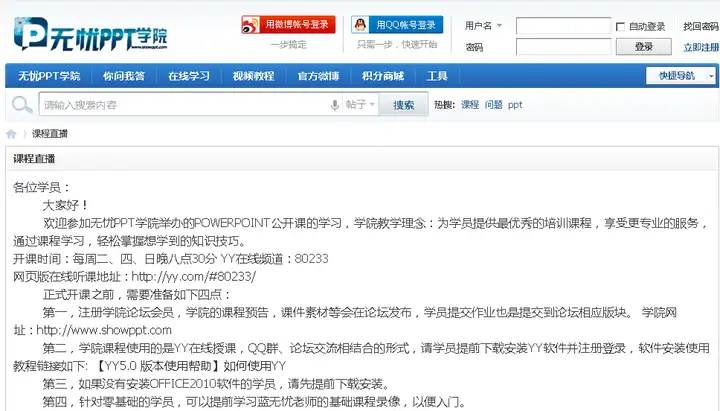
Task: Click the 登录 login button
Action: [643, 47]
